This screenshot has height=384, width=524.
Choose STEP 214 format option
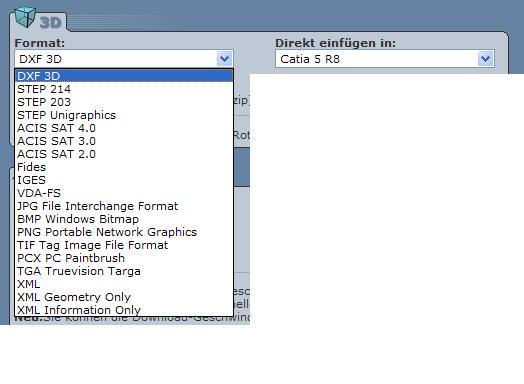(124, 89)
